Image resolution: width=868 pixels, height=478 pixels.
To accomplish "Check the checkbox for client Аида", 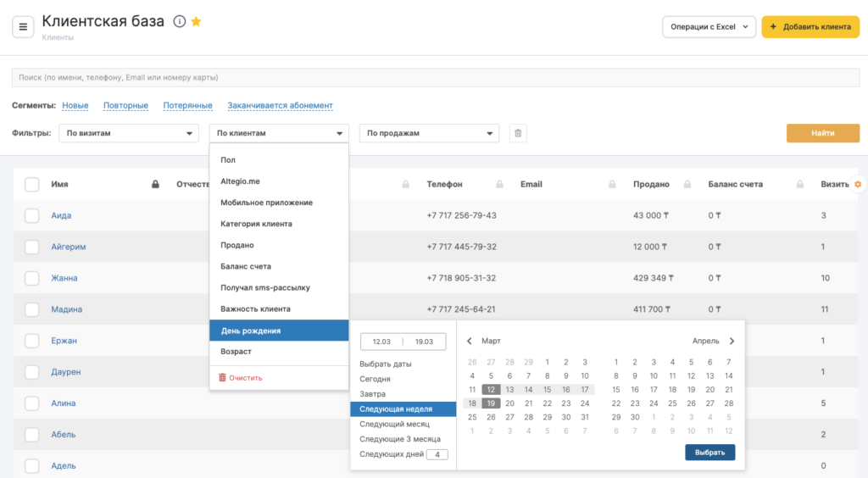I will coord(31,215).
